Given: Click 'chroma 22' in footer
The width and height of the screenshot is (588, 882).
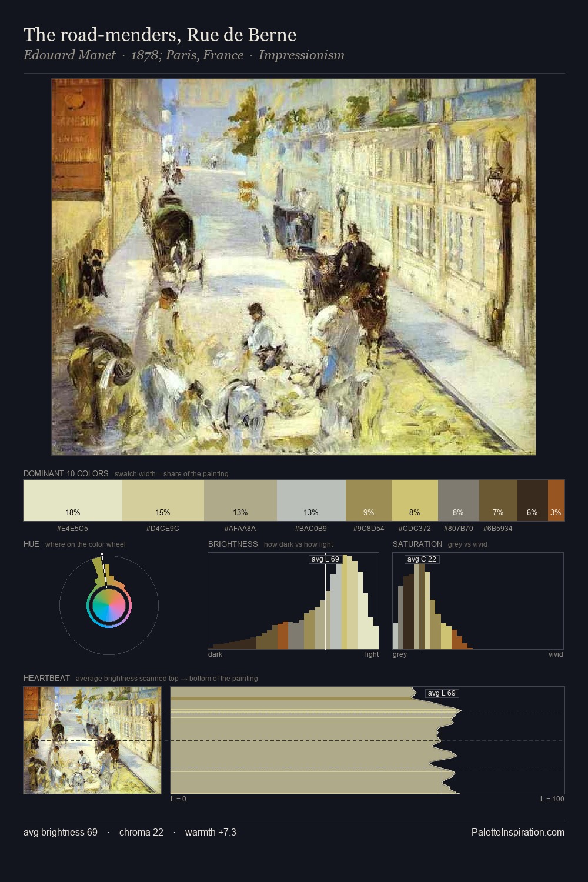Looking at the screenshot, I should click(x=141, y=832).
